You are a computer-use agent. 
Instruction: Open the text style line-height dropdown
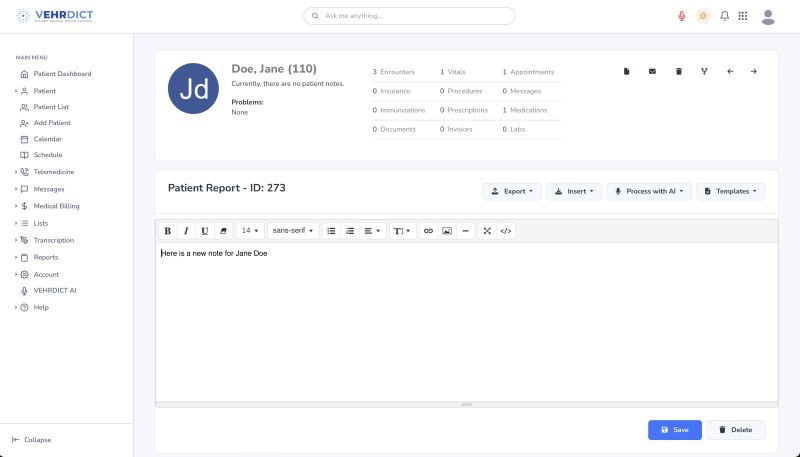pyautogui.click(x=402, y=231)
